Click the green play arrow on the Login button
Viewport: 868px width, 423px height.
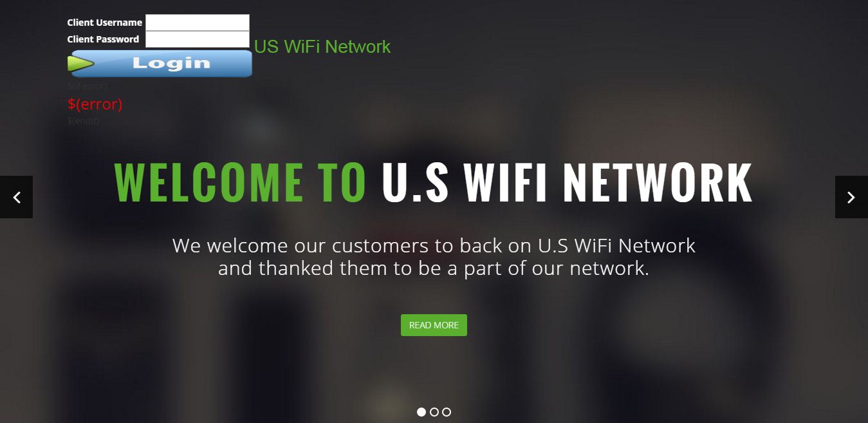(x=81, y=64)
